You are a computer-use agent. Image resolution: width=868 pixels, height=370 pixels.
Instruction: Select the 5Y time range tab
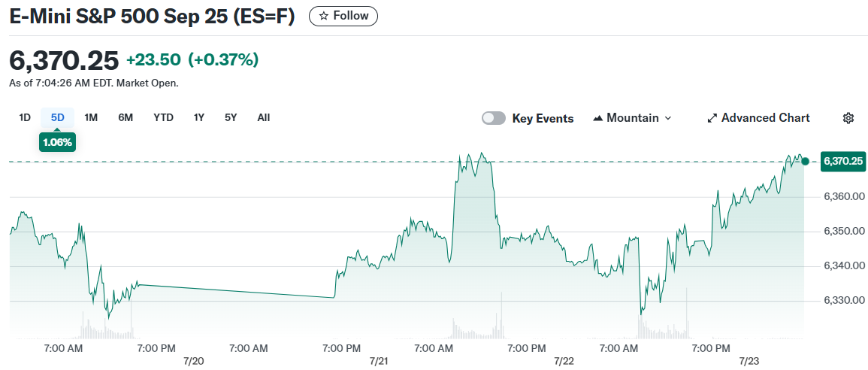click(x=231, y=117)
